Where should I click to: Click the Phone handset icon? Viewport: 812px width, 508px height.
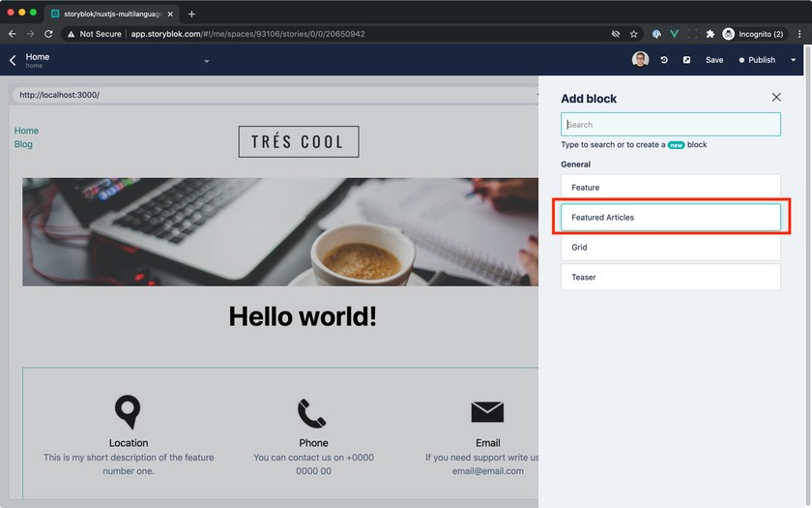click(x=312, y=413)
